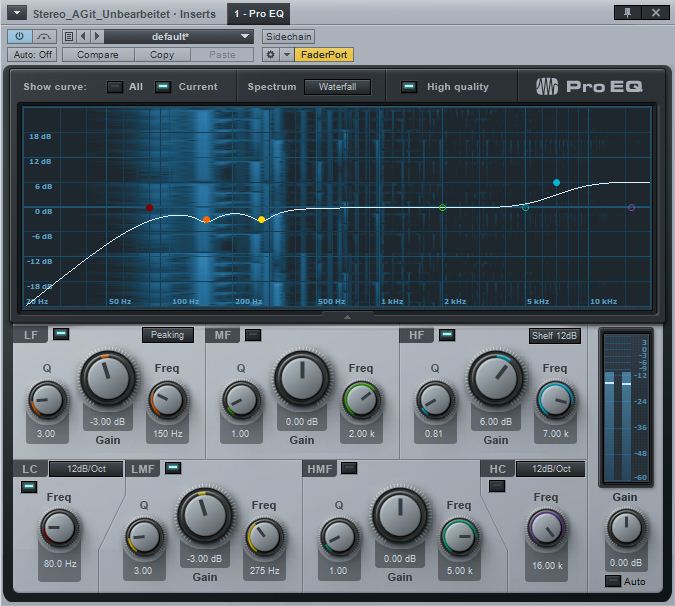Open the default preset dropdown
This screenshot has height=606, width=675.
coord(179,37)
